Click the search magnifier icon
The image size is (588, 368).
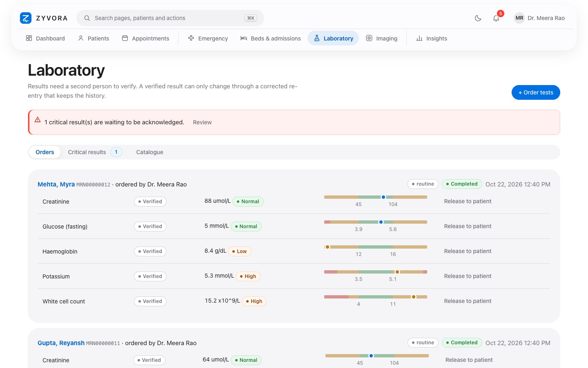pyautogui.click(x=87, y=18)
